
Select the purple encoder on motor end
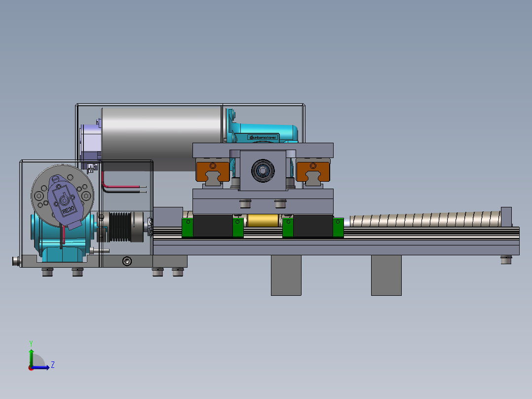(91, 142)
